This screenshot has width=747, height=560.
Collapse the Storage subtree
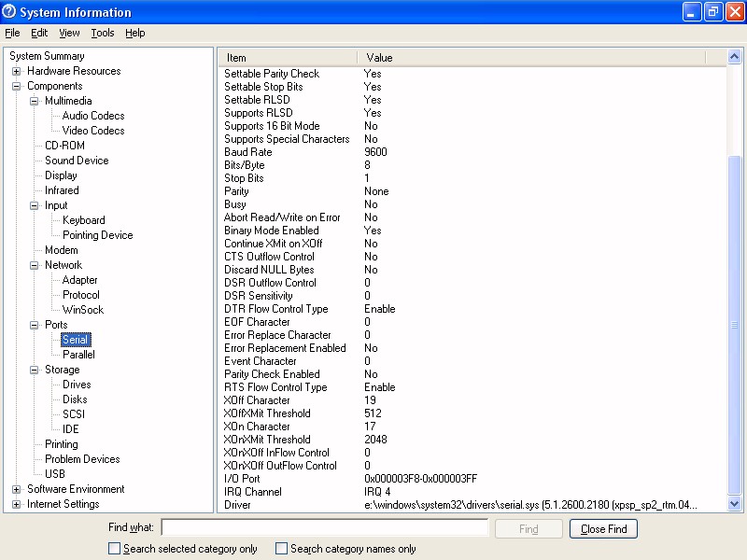point(35,370)
